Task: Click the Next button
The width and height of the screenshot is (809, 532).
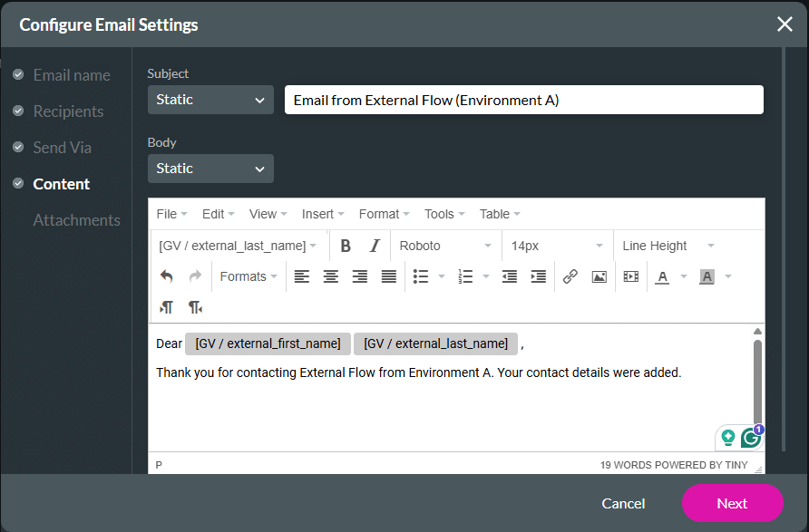Action: click(x=732, y=503)
